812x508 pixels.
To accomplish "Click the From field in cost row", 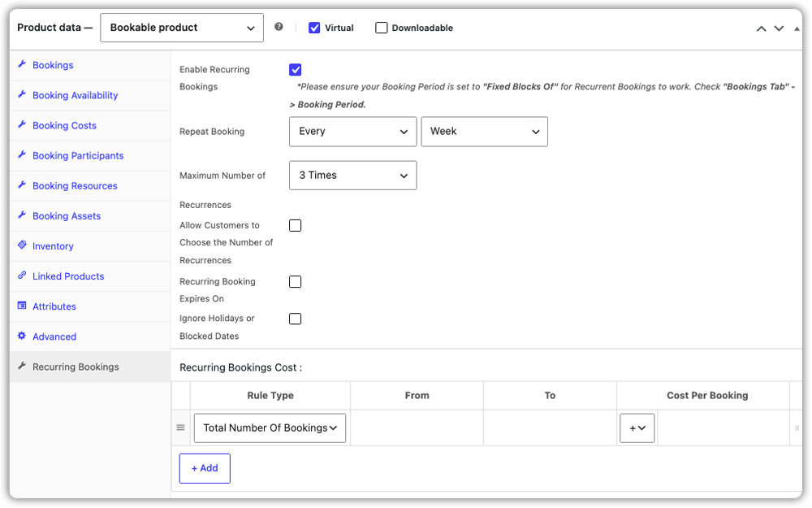I will (417, 428).
